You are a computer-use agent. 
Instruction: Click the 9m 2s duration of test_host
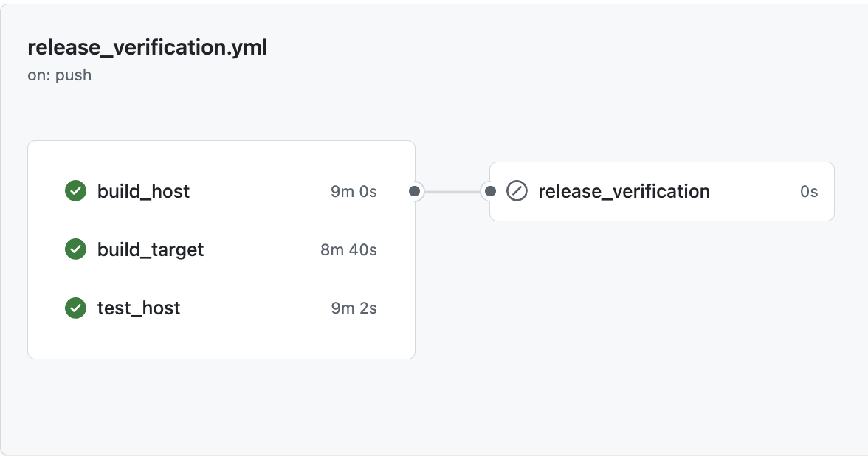pos(353,308)
